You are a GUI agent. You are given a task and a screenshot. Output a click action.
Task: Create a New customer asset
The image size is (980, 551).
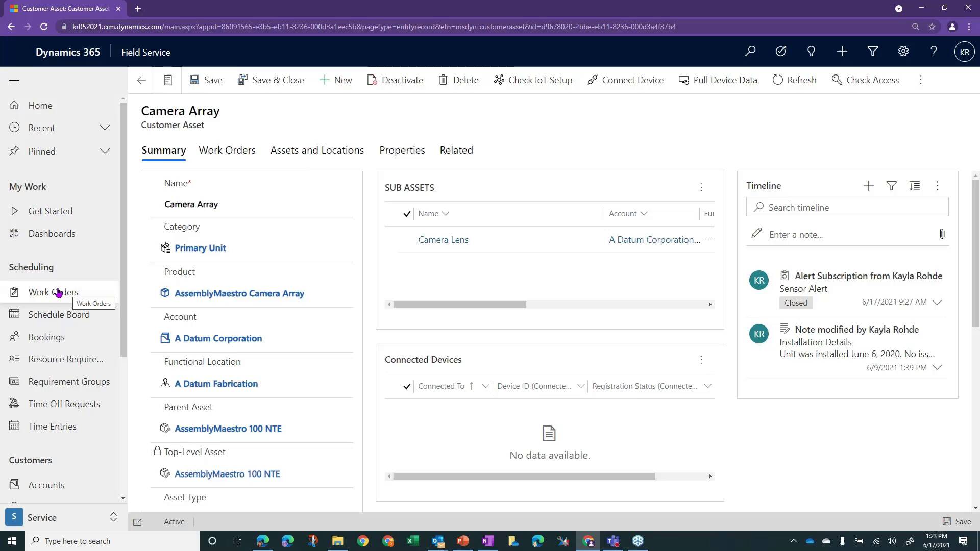click(335, 80)
